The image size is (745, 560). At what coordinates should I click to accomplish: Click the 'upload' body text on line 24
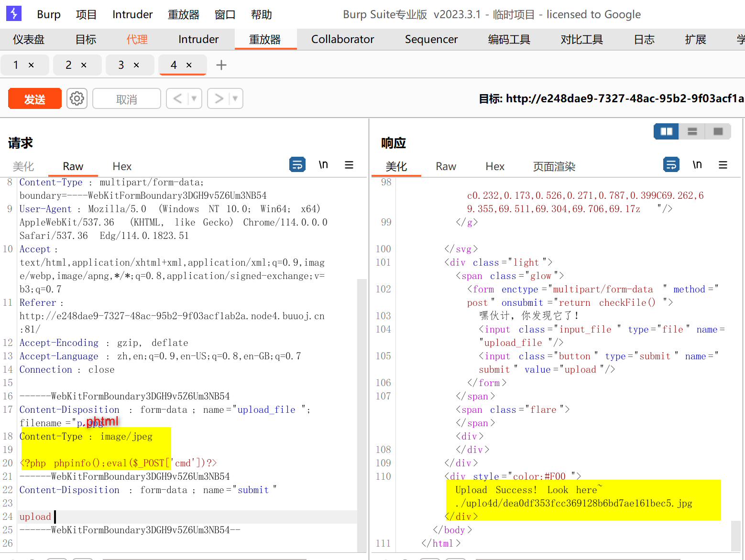point(35,517)
